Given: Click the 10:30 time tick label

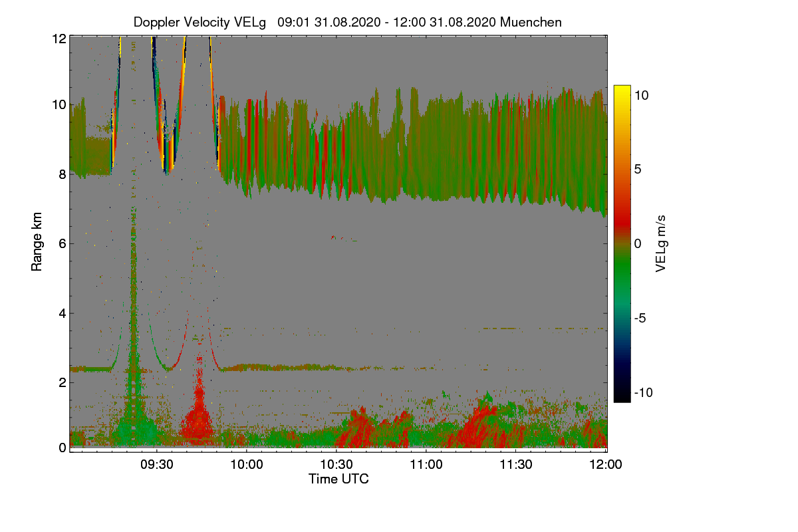Looking at the screenshot, I should tap(337, 465).
